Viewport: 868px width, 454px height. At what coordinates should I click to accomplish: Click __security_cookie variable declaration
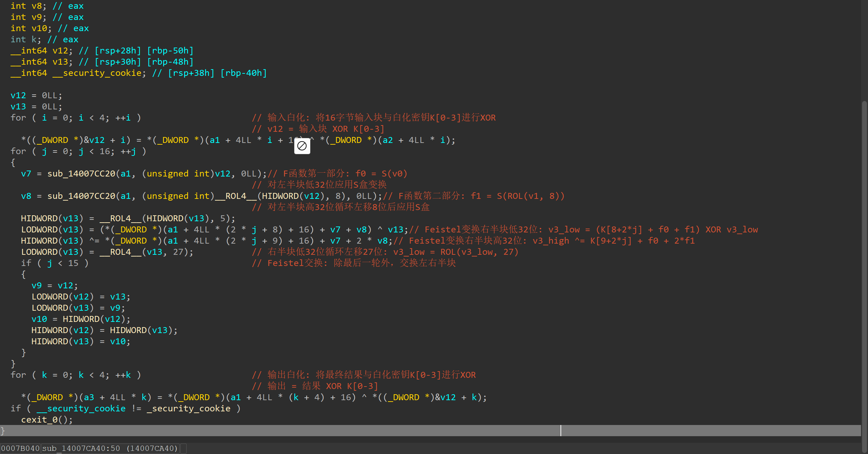97,73
